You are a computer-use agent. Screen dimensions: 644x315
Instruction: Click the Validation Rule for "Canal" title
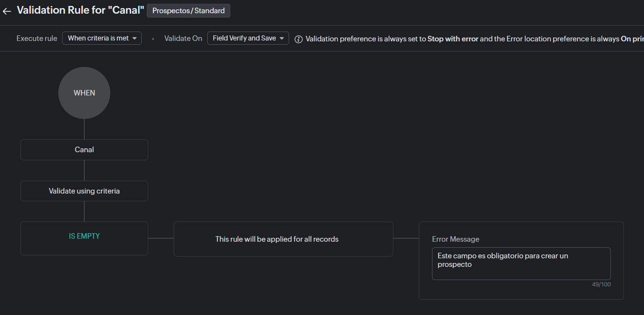click(x=80, y=10)
